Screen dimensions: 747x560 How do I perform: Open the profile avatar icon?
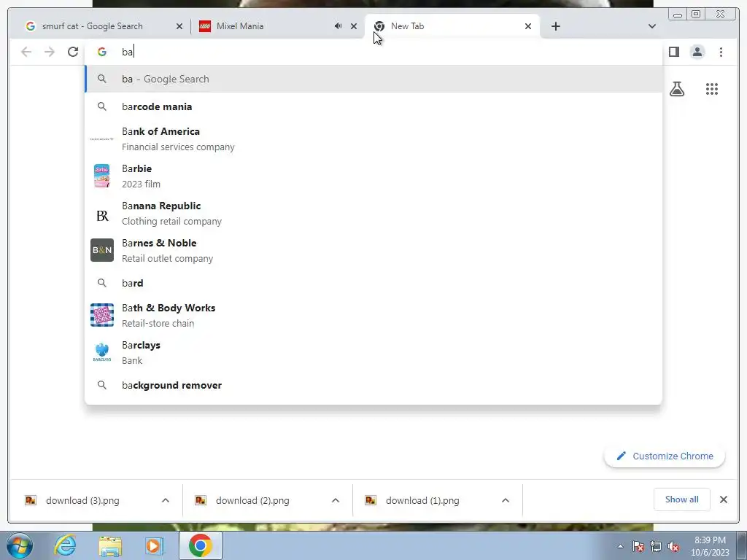[x=697, y=52]
